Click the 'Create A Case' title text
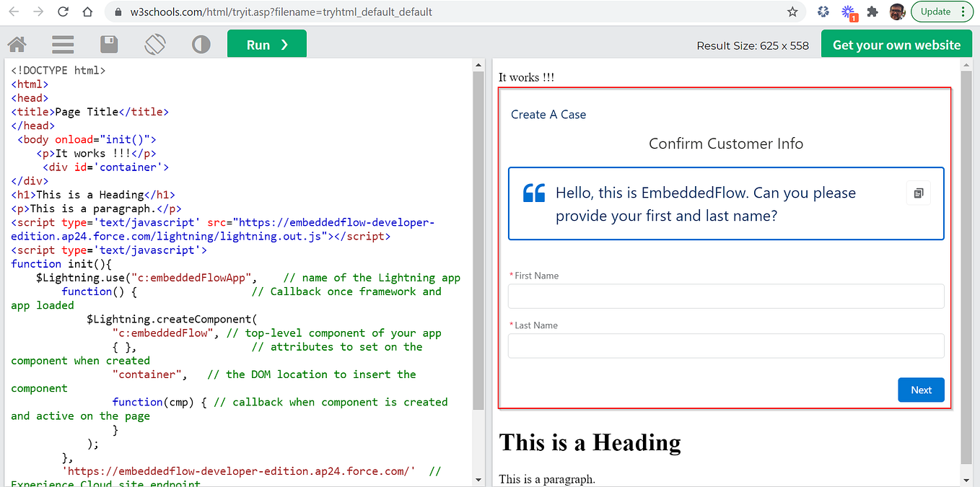980x487 pixels. (548, 115)
